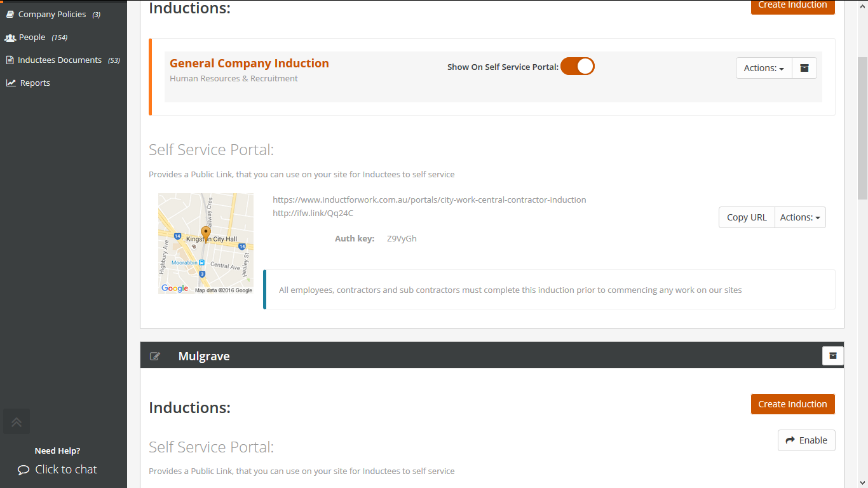The height and width of the screenshot is (488, 868).
Task: Click the Google logo on the map
Action: point(175,288)
